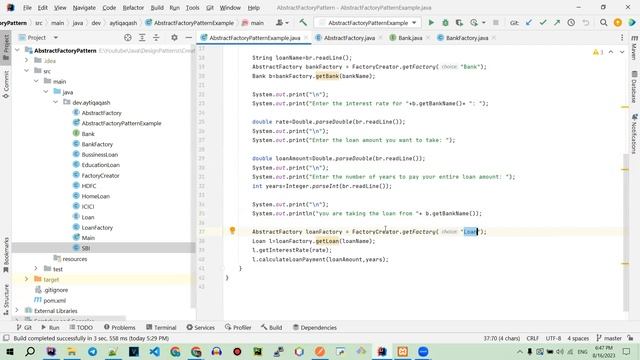Click the UTF-8 encoding indicator
Image resolution: width=640 pixels, height=360 pixels.
click(x=553, y=338)
